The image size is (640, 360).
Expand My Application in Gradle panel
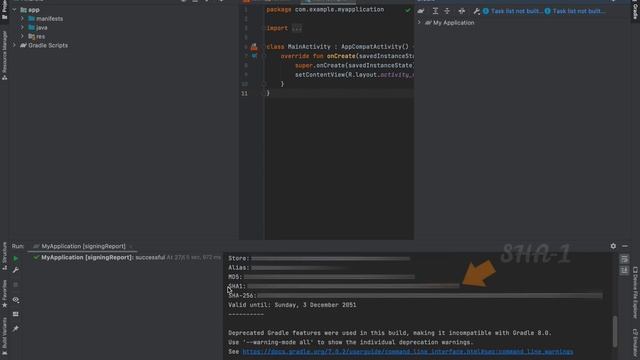point(419,23)
